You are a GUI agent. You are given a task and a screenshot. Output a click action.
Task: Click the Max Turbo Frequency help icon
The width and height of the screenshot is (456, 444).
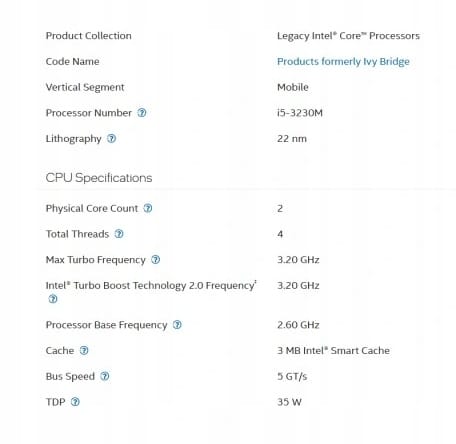click(156, 260)
